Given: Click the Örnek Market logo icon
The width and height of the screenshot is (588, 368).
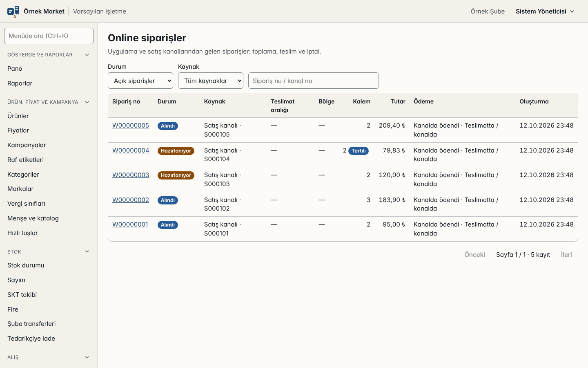Looking at the screenshot, I should click(13, 11).
